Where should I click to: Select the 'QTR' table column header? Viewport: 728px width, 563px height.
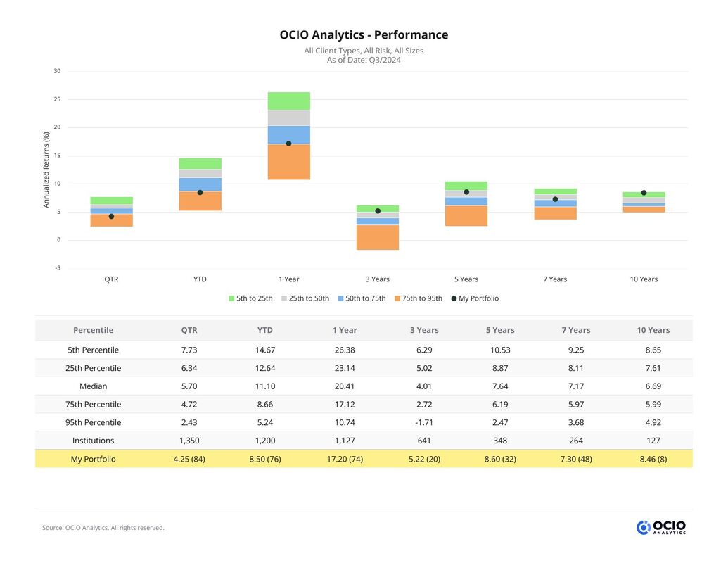189,330
